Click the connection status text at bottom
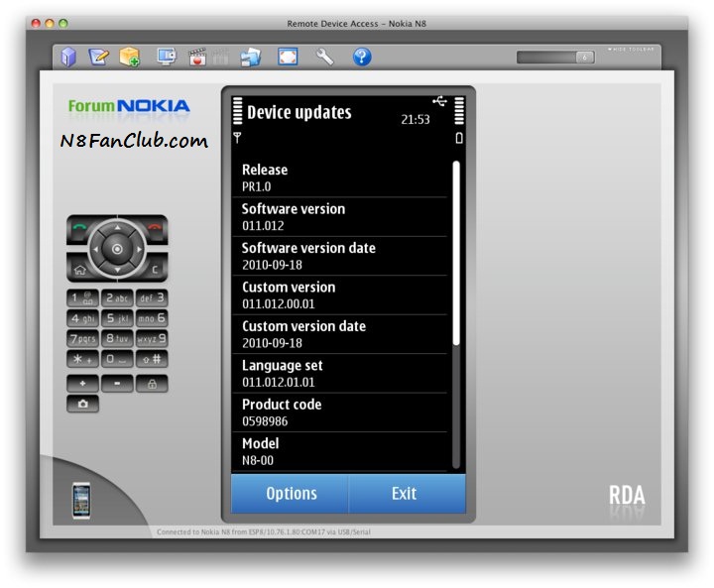The height and width of the screenshot is (588, 714). (x=264, y=532)
